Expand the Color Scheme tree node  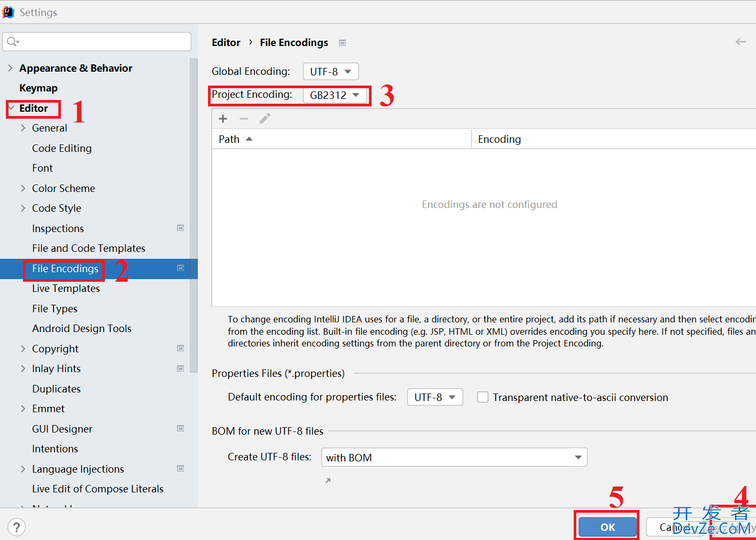23,188
